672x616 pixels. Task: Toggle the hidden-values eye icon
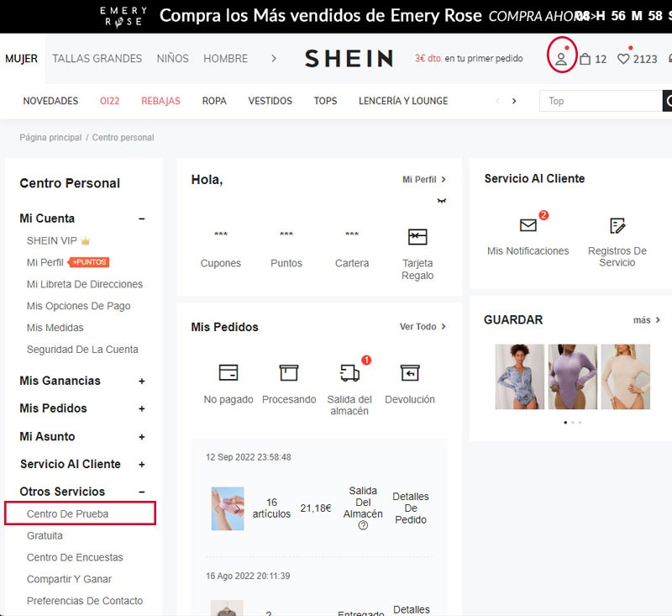coord(442,201)
